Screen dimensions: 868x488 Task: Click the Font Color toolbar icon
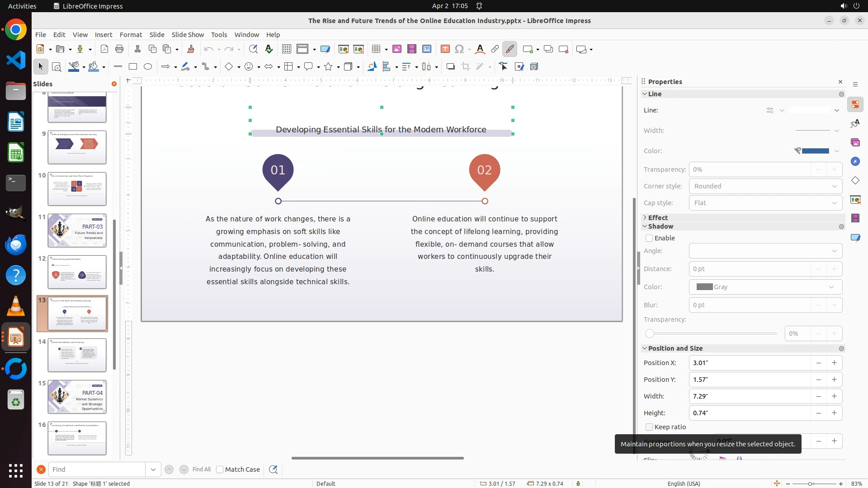tap(480, 49)
